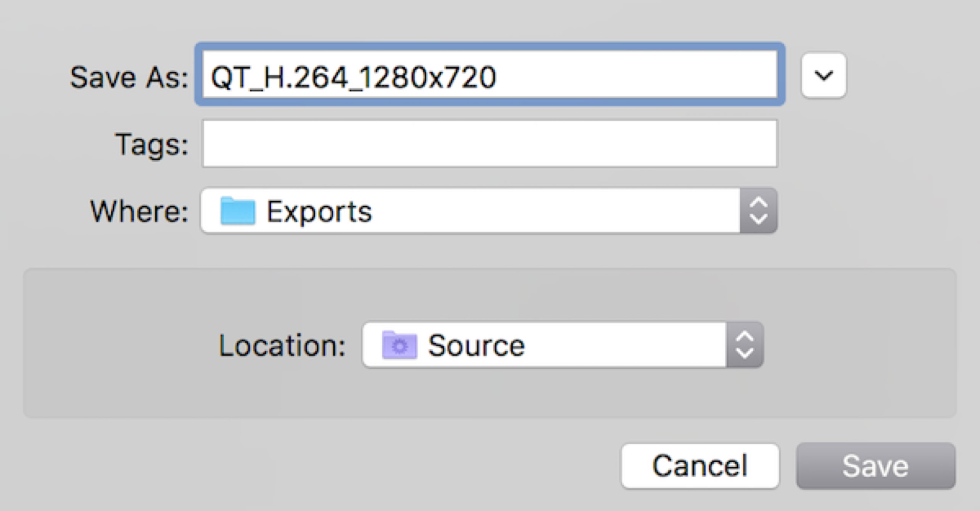
Task: Click the blue Exports folder icon
Action: tap(237, 211)
